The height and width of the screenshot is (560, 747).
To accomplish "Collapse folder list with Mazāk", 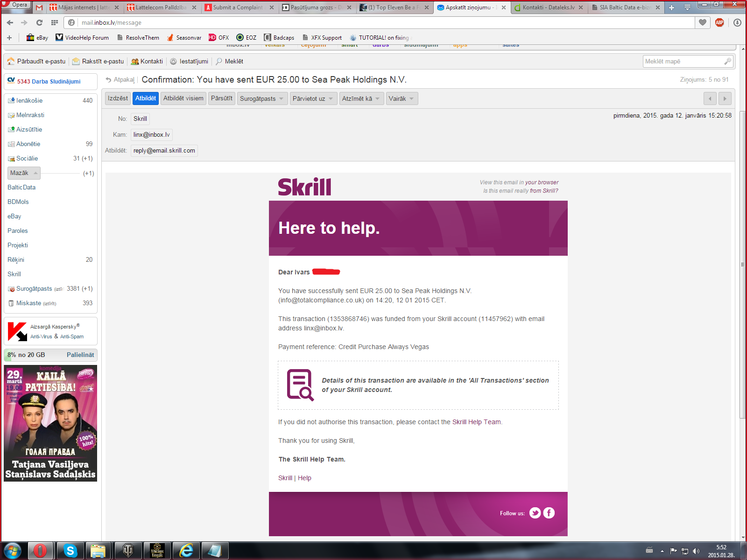I will [24, 173].
